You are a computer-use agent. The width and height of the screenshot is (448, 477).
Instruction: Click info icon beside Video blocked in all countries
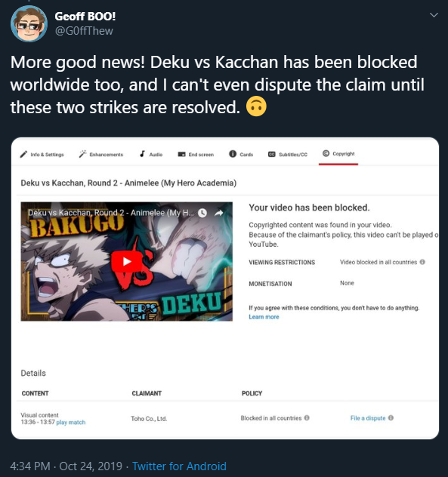422,262
